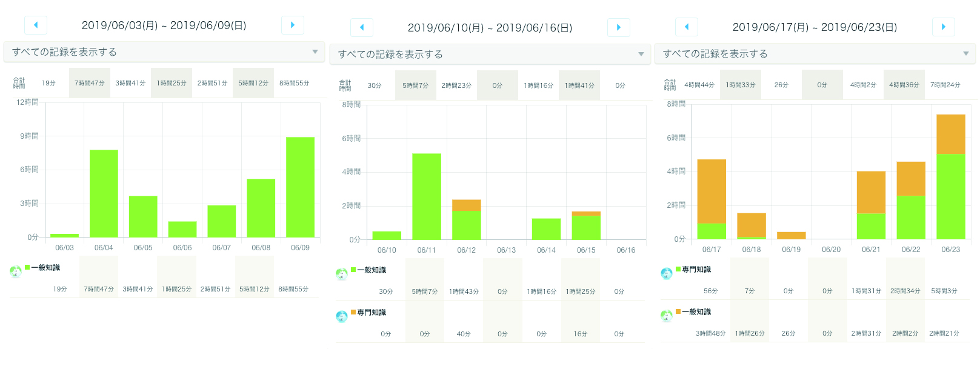Click the 一般知識 avatar icon in the 06/17 week panel
Screen dimensions: 980x369
pos(667,316)
